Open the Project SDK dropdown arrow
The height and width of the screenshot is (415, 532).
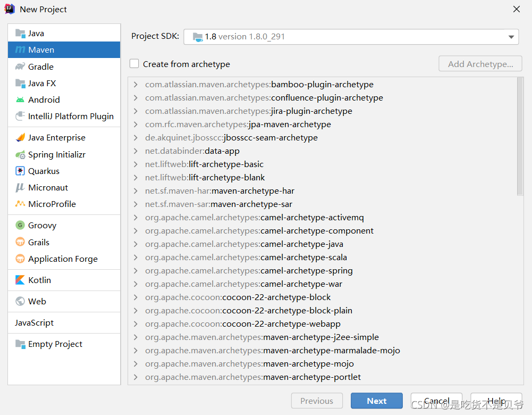coord(511,37)
